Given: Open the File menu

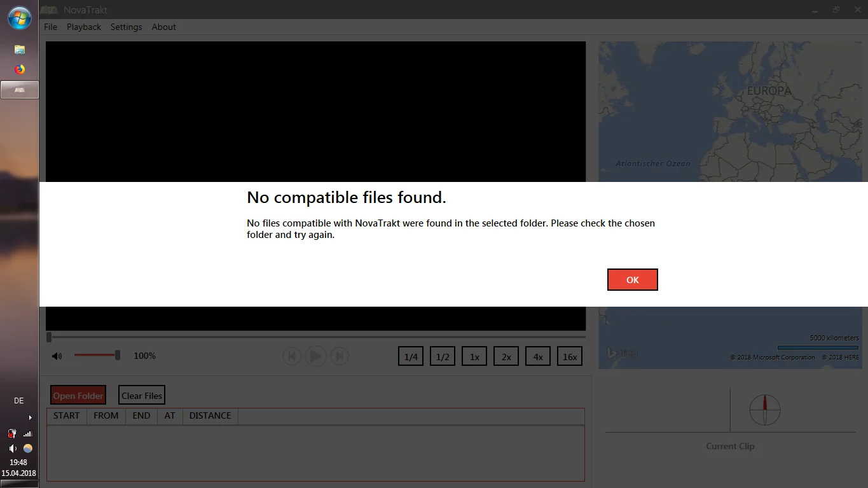Looking at the screenshot, I should (x=51, y=27).
